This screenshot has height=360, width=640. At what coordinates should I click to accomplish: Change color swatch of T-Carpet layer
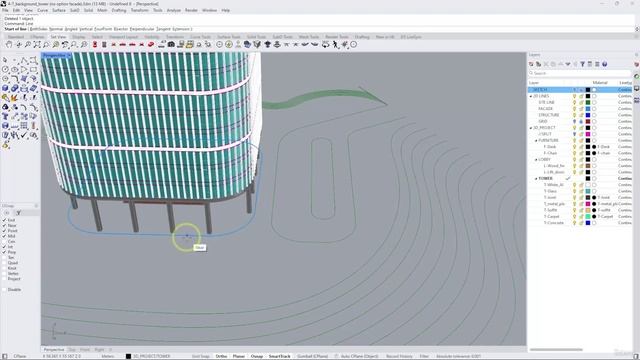[588, 216]
